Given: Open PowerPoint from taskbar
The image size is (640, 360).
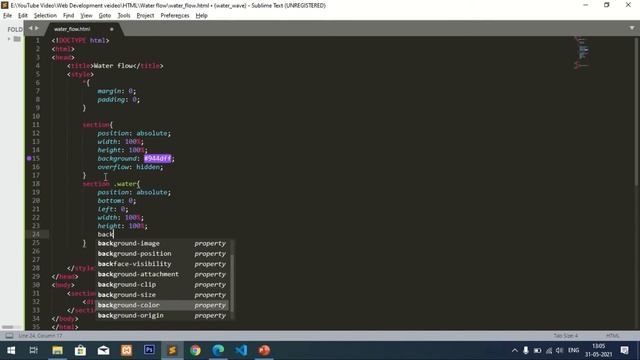Looking at the screenshot, I should [264, 350].
